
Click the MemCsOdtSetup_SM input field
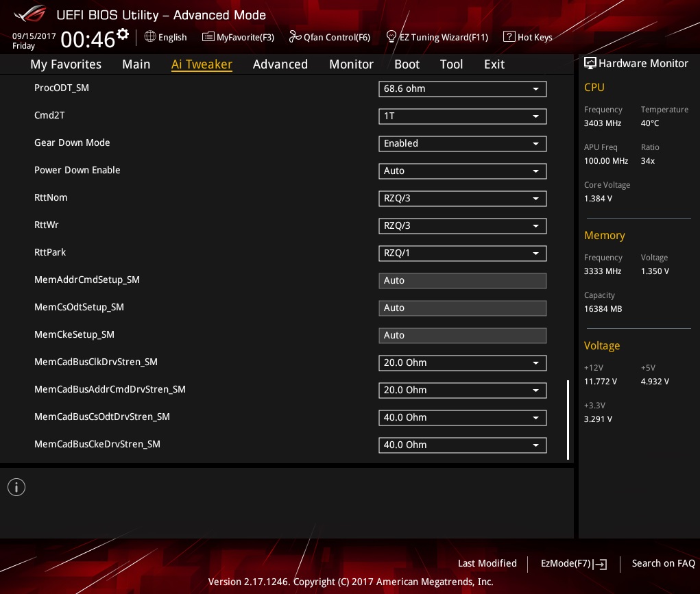tap(462, 308)
